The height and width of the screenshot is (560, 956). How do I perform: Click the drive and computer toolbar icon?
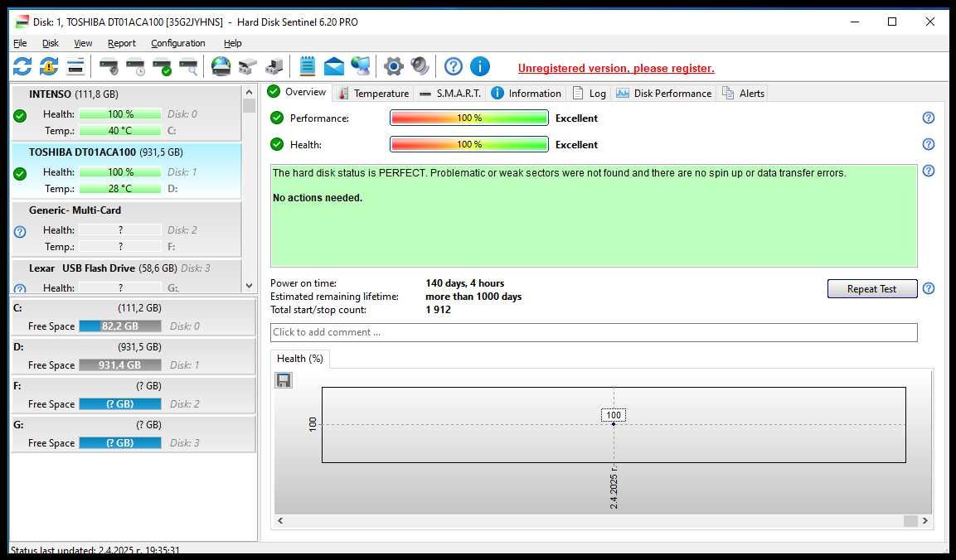coord(274,65)
